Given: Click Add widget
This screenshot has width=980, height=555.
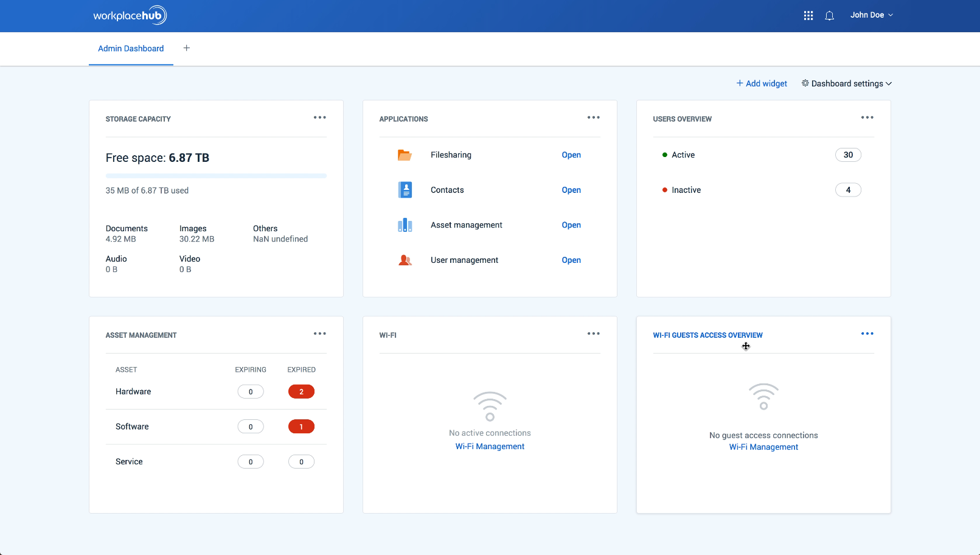Looking at the screenshot, I should point(761,83).
